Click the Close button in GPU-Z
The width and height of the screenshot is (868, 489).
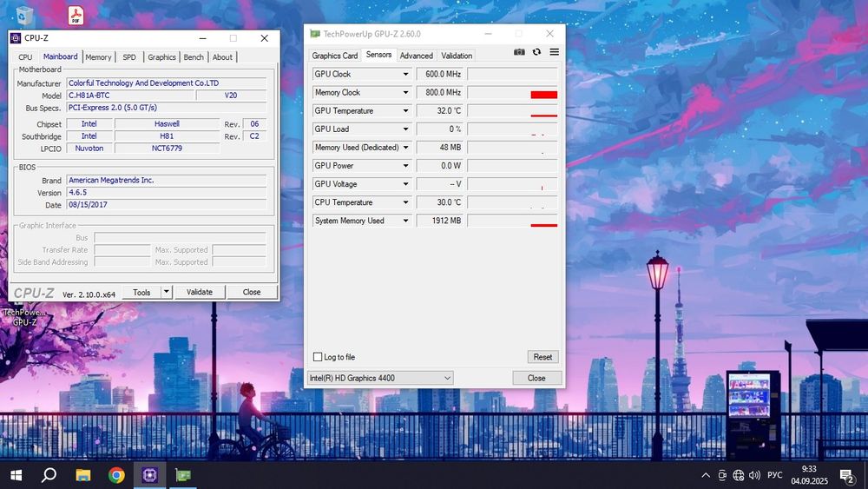click(x=536, y=378)
